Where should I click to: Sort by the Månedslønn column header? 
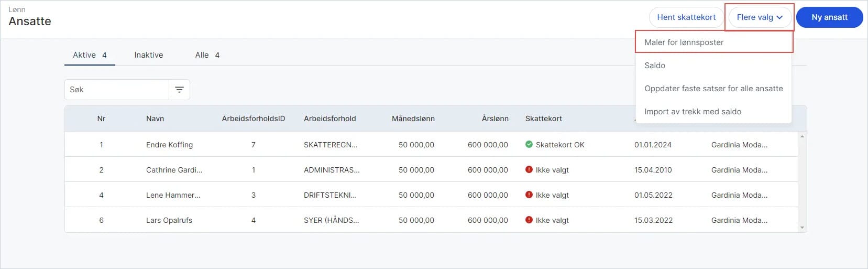click(413, 119)
